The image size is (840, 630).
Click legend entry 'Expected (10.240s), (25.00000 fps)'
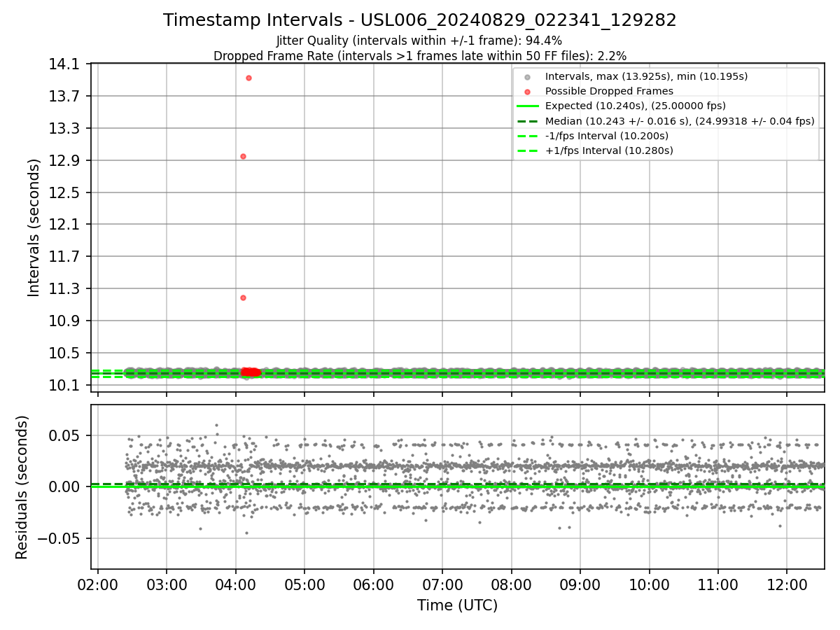(635, 106)
